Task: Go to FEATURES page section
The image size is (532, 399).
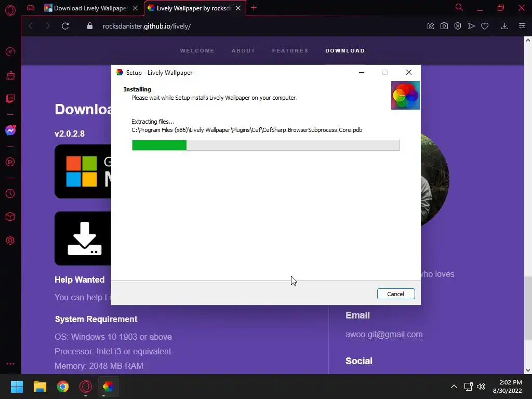Action: click(x=290, y=50)
